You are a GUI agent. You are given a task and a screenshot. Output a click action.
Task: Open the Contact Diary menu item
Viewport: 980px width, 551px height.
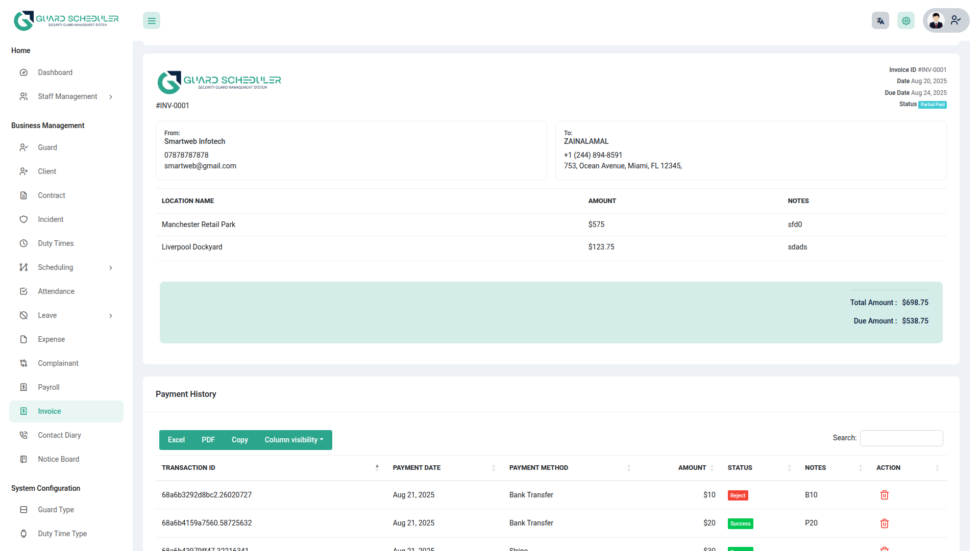59,435
